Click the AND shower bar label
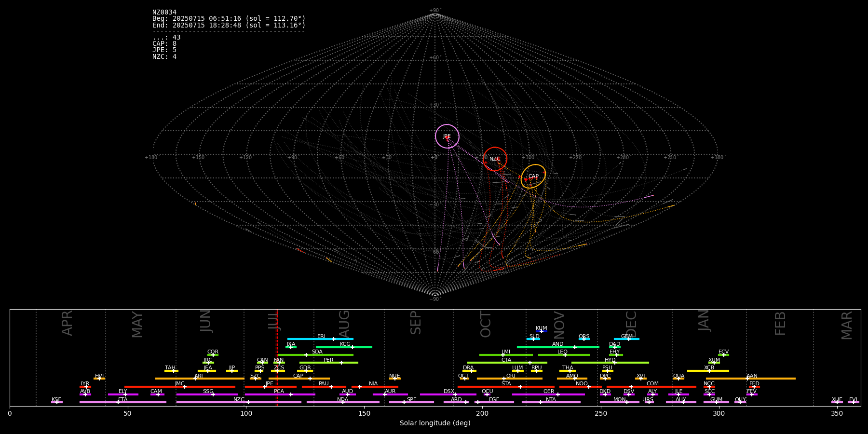868x434 pixels. pos(558,344)
